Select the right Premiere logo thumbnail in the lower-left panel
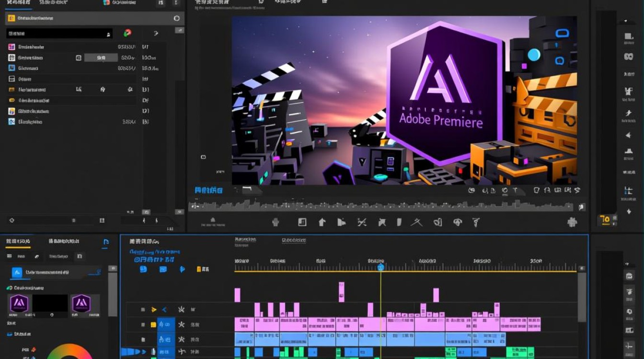Screen dimensions: 644x359 click(x=81, y=303)
